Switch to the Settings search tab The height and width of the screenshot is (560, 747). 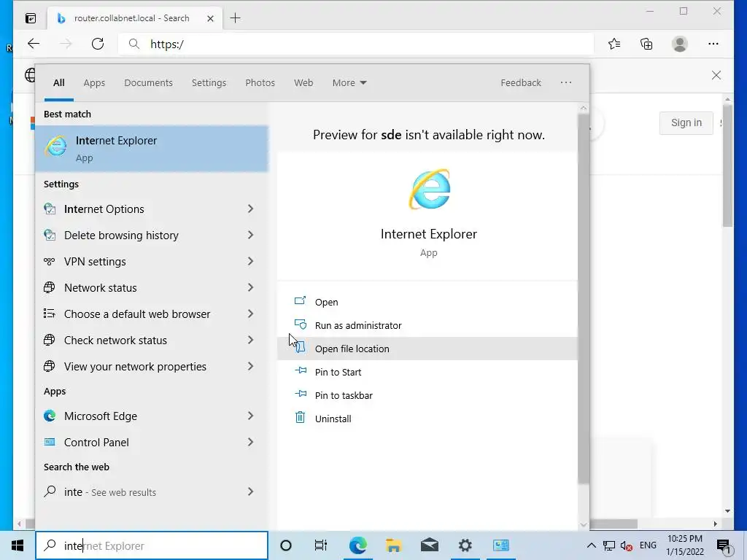pyautogui.click(x=209, y=82)
